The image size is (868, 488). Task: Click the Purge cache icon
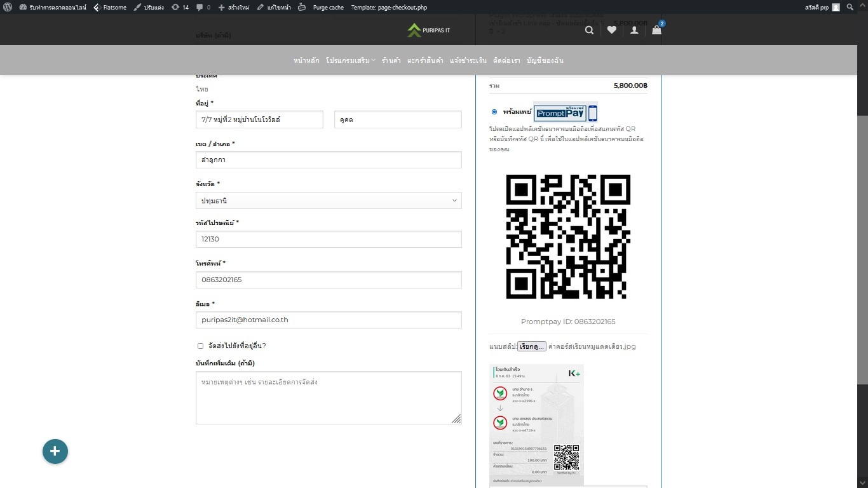302,7
